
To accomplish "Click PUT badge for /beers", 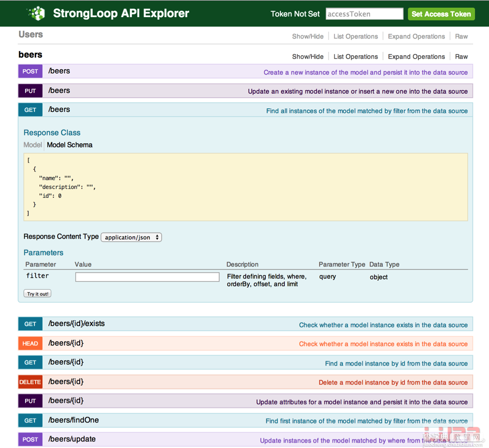I will click(30, 91).
